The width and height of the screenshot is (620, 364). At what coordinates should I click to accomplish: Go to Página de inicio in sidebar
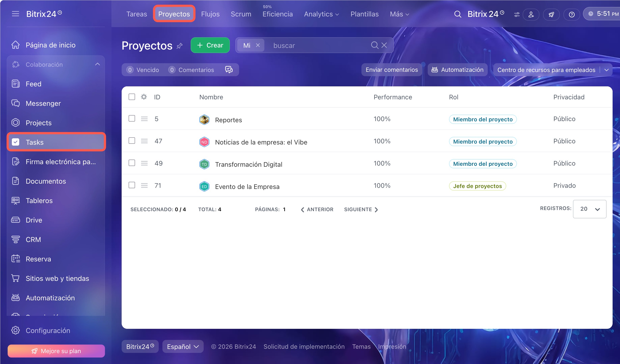pyautogui.click(x=56, y=45)
